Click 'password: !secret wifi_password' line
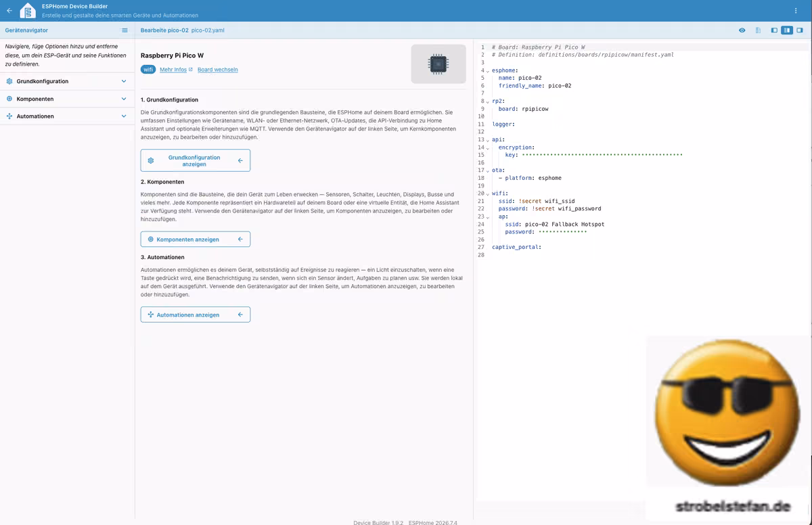 [x=550, y=208]
